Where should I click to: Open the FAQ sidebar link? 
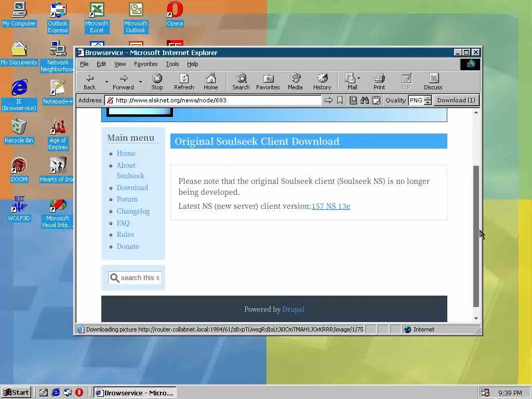123,223
